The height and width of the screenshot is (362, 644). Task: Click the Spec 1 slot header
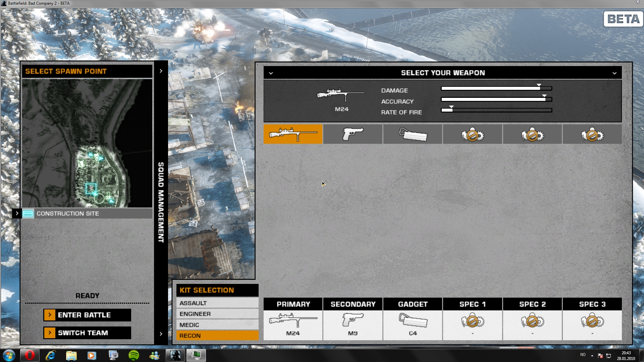472,304
